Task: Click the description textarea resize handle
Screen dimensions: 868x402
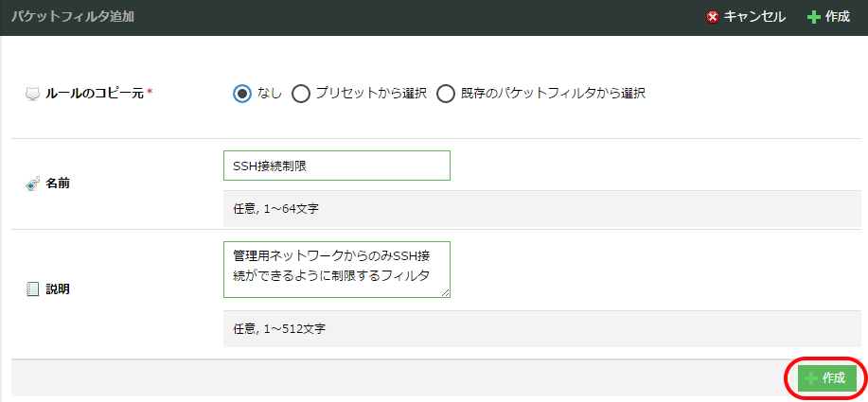Action: click(446, 293)
